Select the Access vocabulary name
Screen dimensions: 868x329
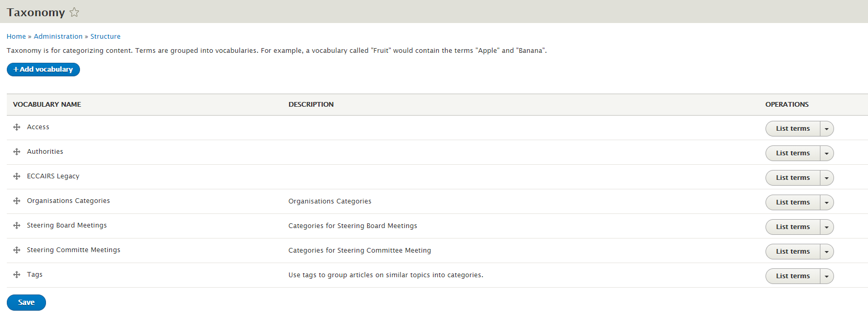38,127
